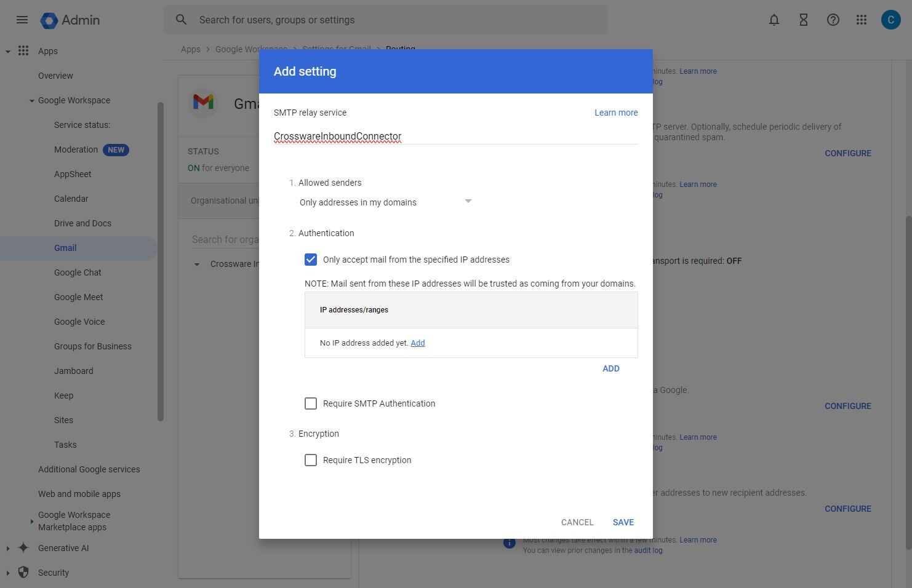The width and height of the screenshot is (912, 588).
Task: Open Keep in the sidebar
Action: [x=63, y=395]
